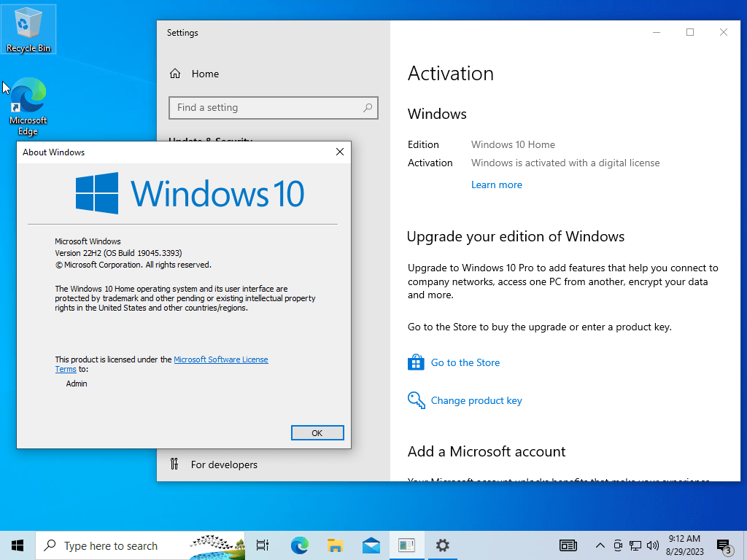Open the volume speaker tray icon

[653, 545]
